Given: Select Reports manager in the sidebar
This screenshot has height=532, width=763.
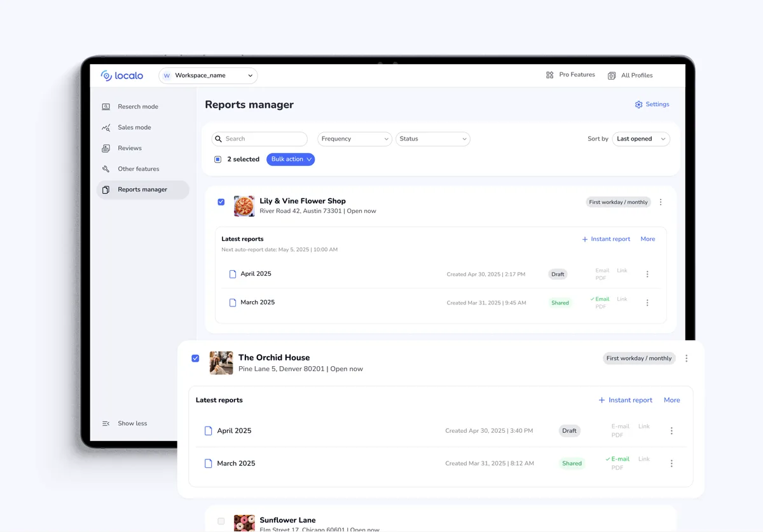Looking at the screenshot, I should [x=143, y=189].
